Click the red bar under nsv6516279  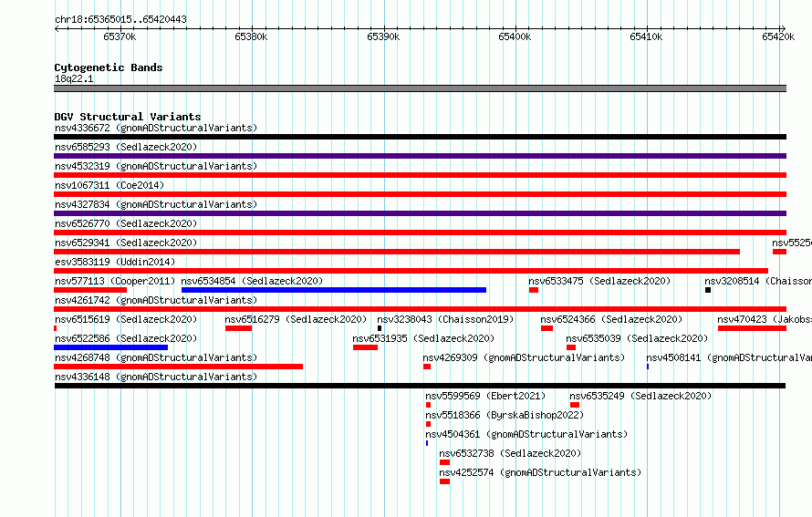[x=239, y=328]
